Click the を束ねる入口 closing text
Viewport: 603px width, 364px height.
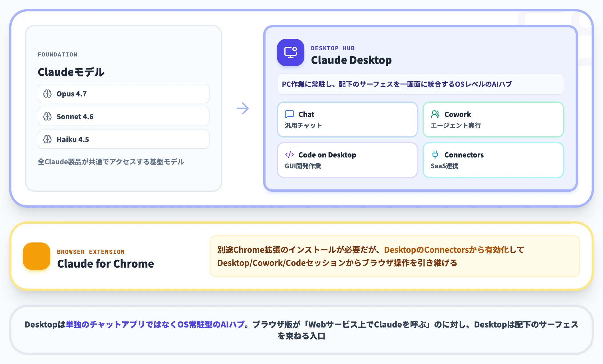pyautogui.click(x=301, y=336)
